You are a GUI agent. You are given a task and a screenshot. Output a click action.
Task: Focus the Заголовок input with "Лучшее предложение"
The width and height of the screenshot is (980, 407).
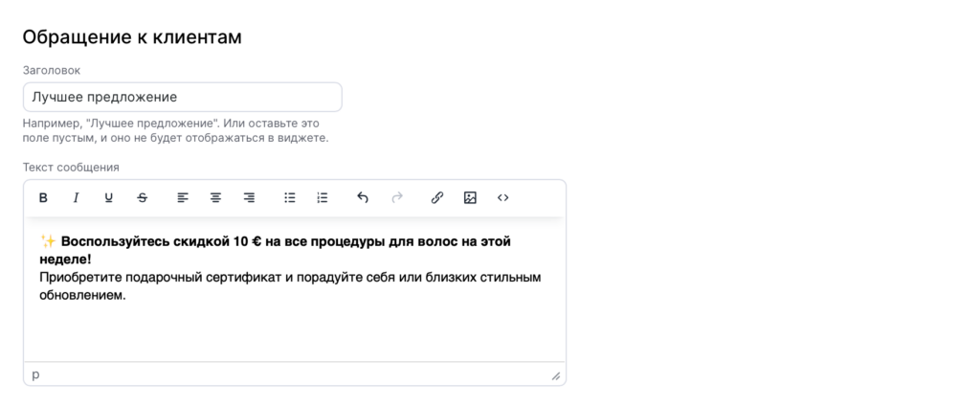pyautogui.click(x=182, y=97)
